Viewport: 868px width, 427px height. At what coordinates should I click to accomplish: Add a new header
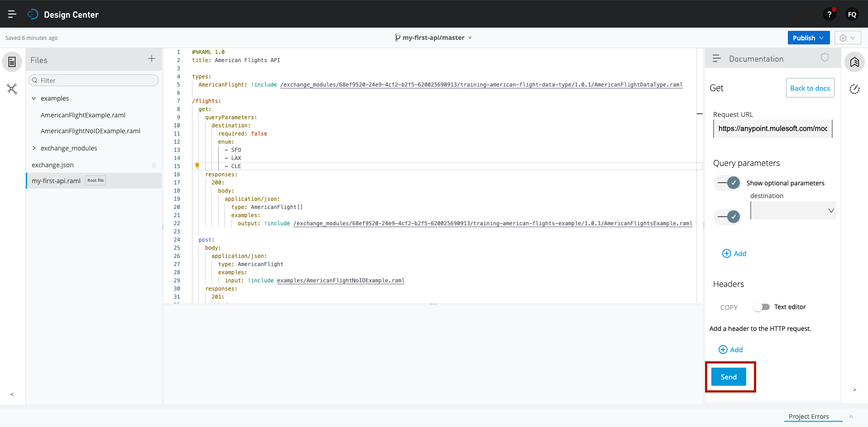click(x=731, y=349)
